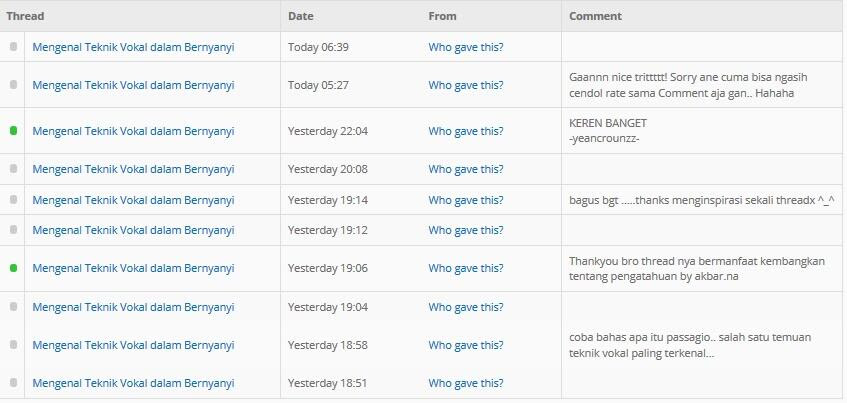Click 'Who gave this?' for Yesterday 19:04

click(466, 307)
